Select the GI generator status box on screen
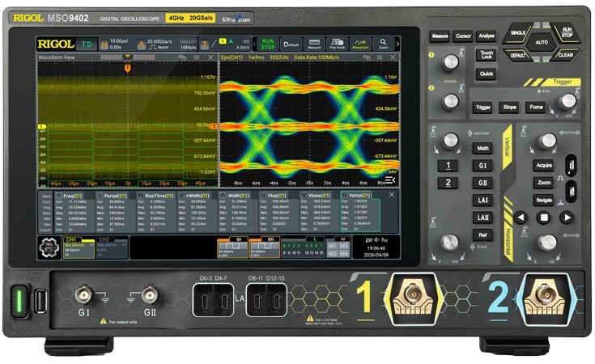The image size is (595, 364). (232, 248)
